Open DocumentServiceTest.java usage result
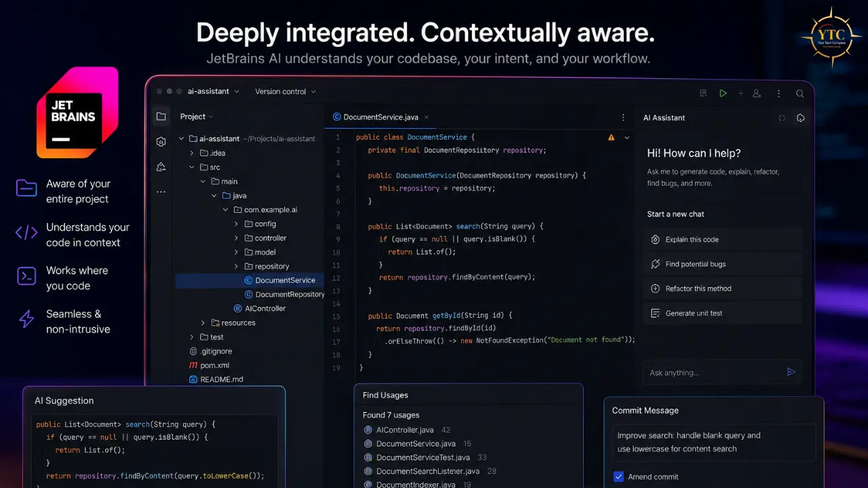This screenshot has width=868, height=488. coord(425,457)
